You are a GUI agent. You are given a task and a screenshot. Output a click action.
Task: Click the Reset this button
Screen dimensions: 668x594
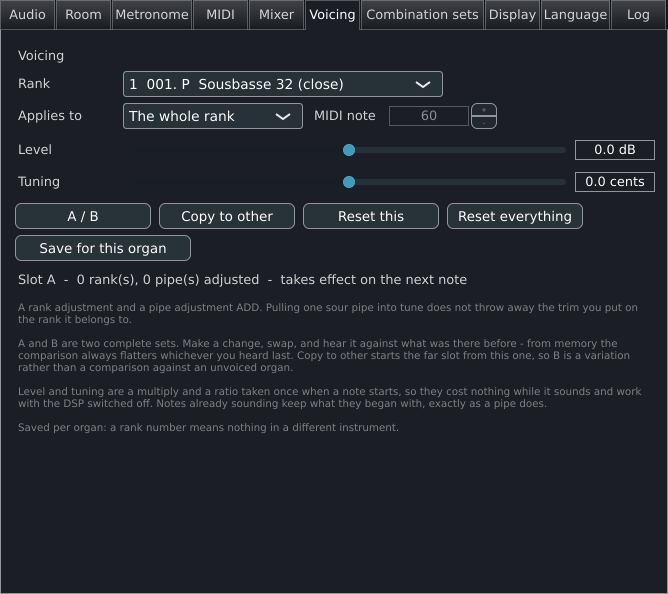click(371, 216)
